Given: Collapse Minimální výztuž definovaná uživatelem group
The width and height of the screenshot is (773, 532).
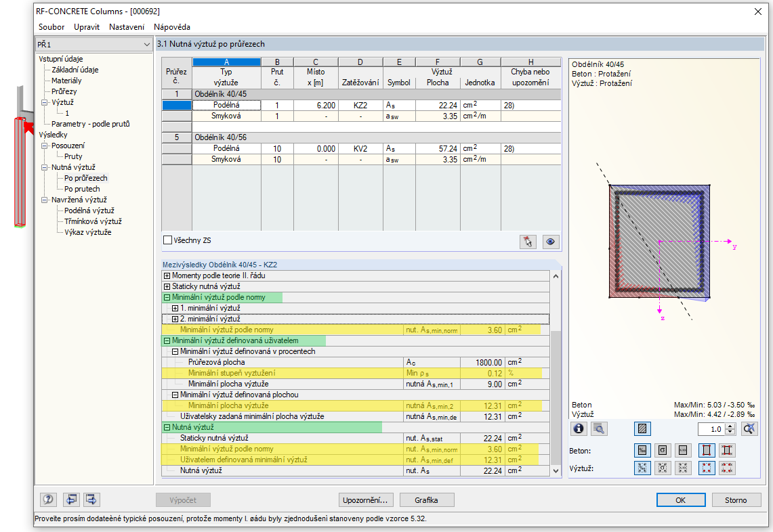Looking at the screenshot, I should [x=167, y=341].
